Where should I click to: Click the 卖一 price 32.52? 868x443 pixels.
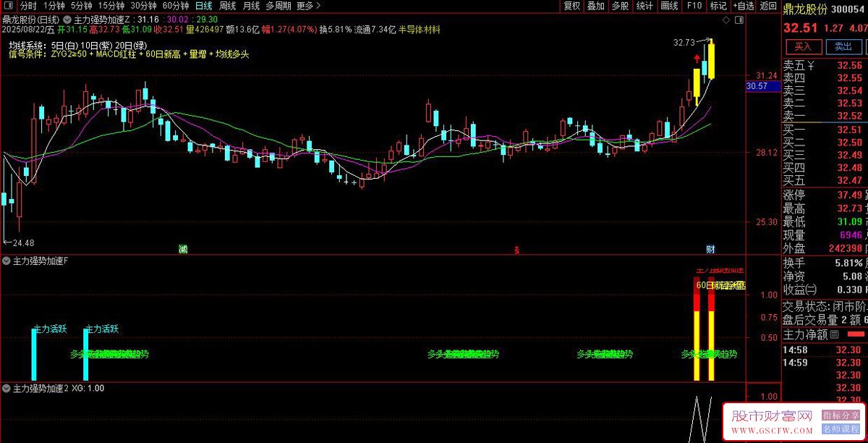click(850, 117)
